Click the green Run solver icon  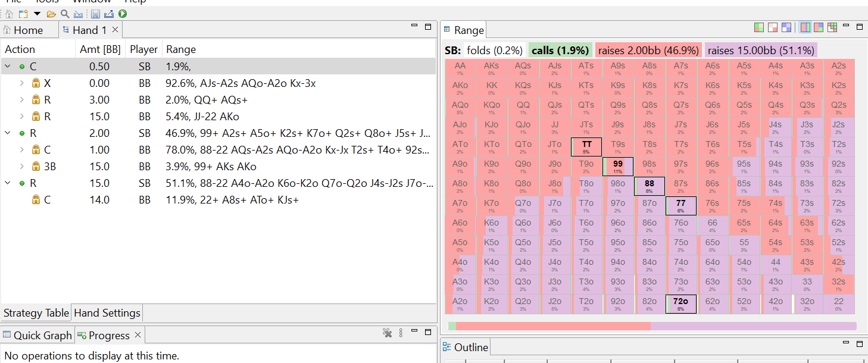pos(123,14)
